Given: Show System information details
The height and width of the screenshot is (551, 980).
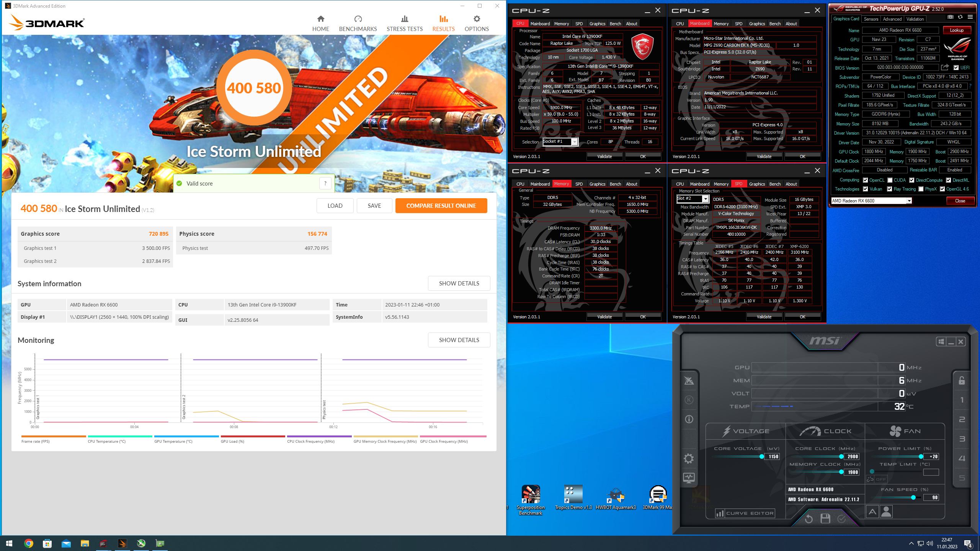Looking at the screenshot, I should click(459, 283).
